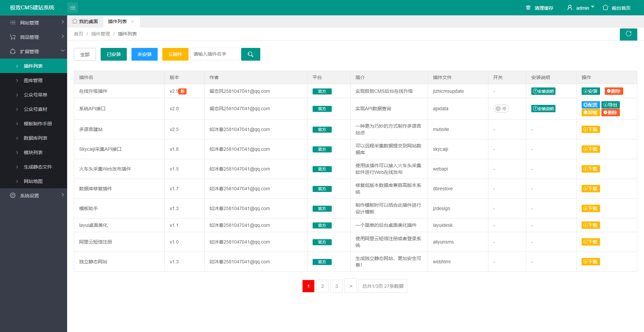The image size is (644, 332).
Task: Download the 阿里云短信注册 plugin
Action: [591, 242]
